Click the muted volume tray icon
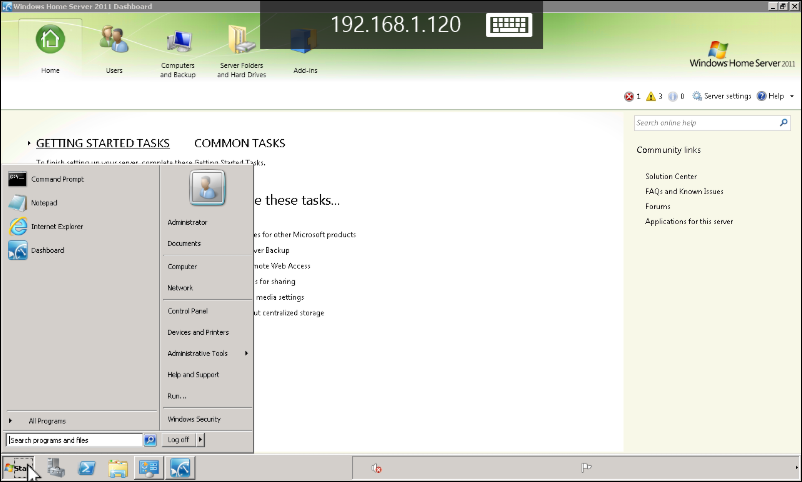 click(x=376, y=468)
